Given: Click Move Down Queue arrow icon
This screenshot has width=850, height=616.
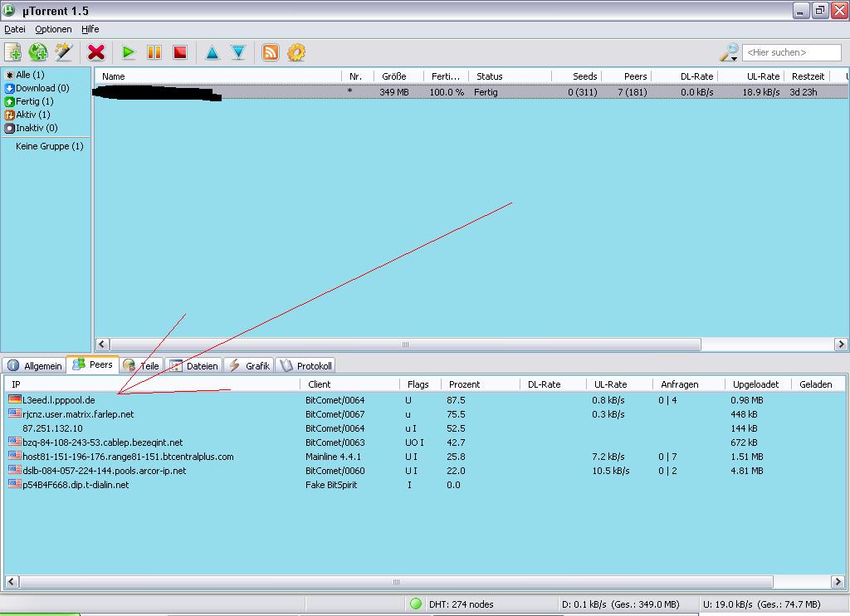Looking at the screenshot, I should (x=238, y=52).
